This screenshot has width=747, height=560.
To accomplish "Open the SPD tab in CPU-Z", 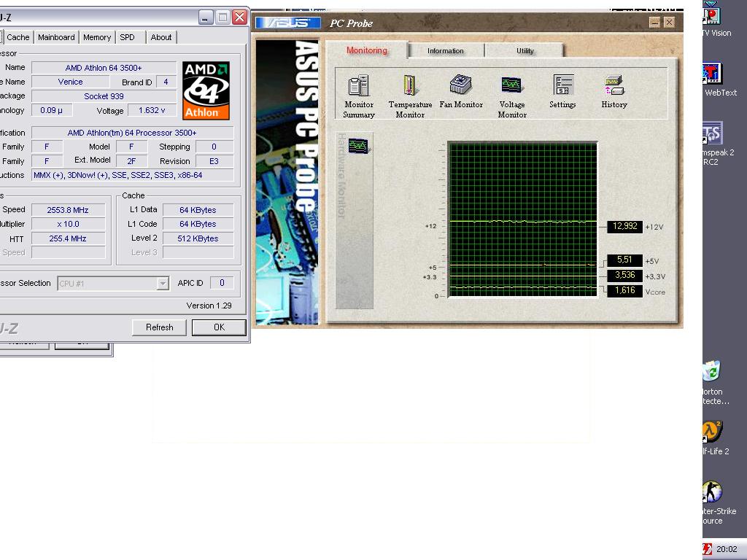I will (x=127, y=37).
